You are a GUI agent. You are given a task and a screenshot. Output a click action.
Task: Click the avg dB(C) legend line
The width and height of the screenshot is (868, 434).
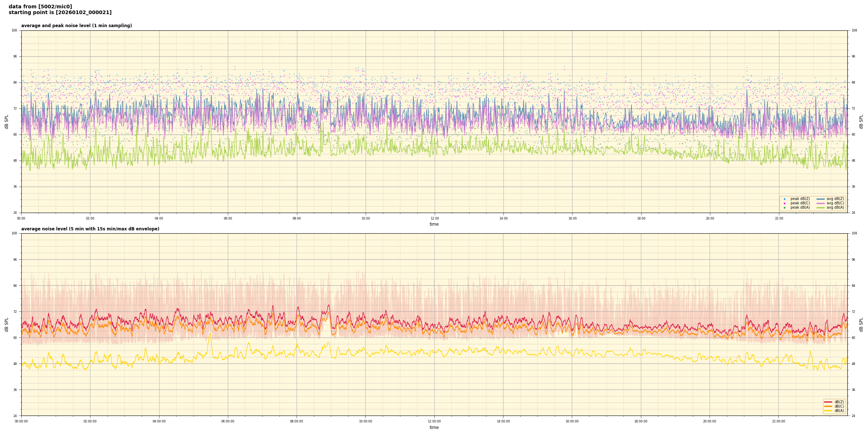coord(821,203)
